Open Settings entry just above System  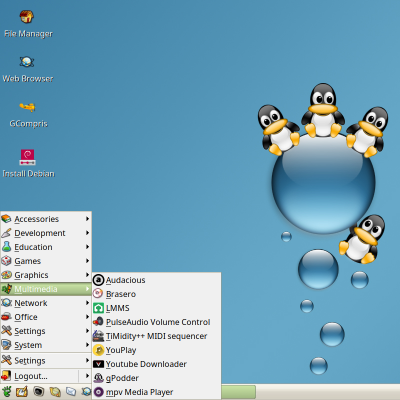[x=46, y=331]
